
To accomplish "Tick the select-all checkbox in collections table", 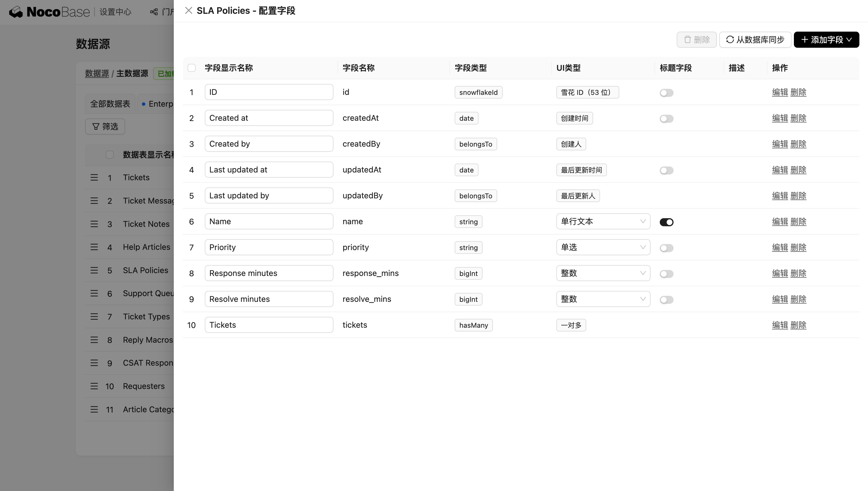I will [x=109, y=155].
